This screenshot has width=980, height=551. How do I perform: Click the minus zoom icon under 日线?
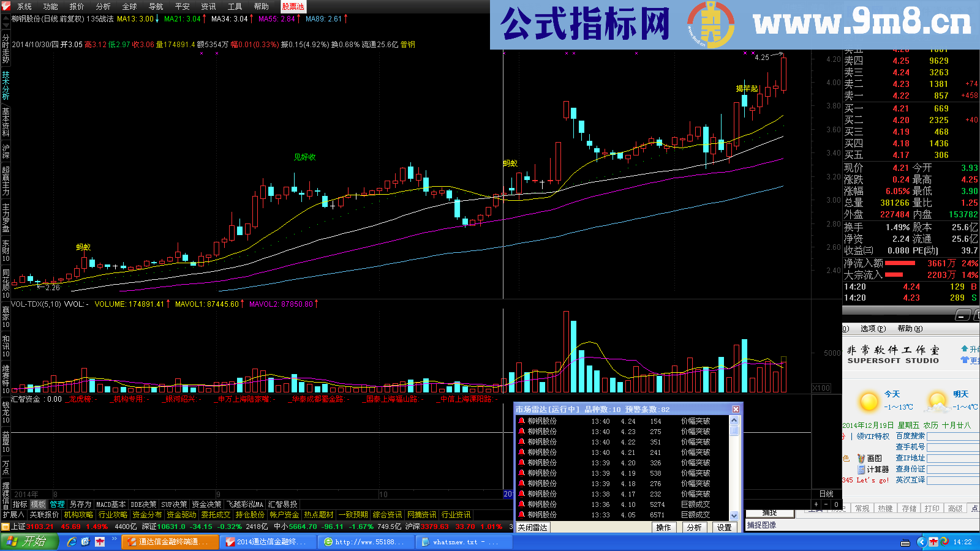826,504
